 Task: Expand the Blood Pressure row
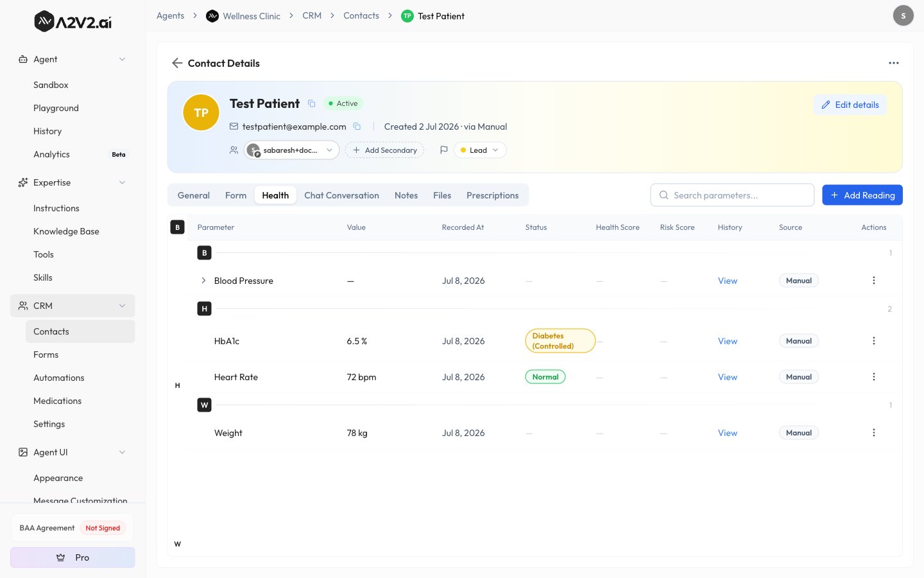pos(203,281)
